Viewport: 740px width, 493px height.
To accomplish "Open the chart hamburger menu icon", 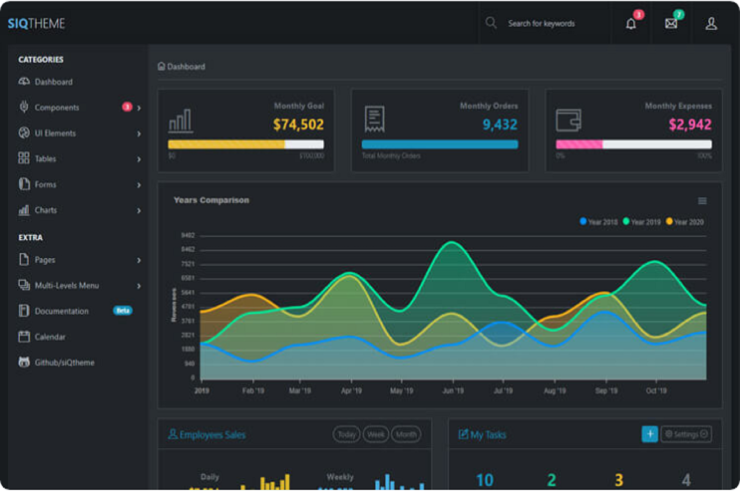I will pos(702,201).
